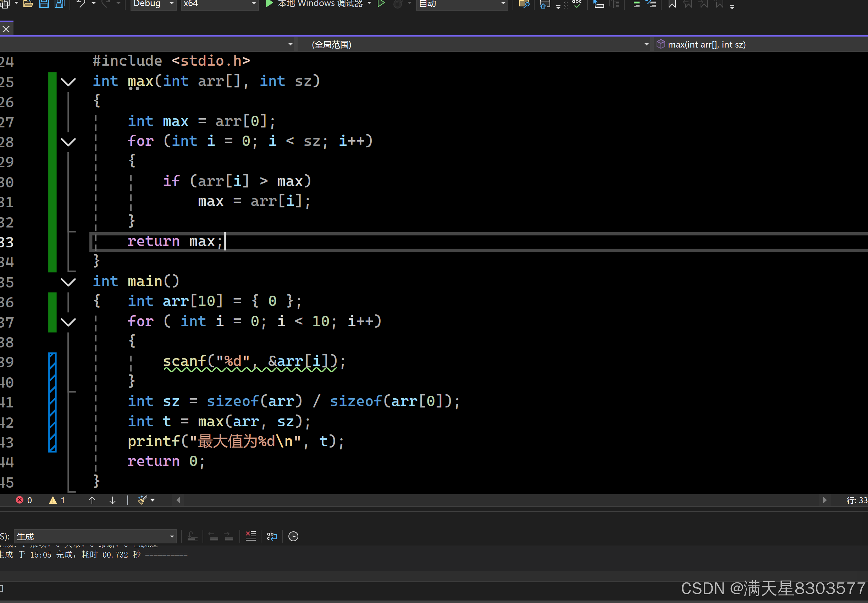The height and width of the screenshot is (603, 868).
Task: Click the Open File folder icon
Action: (x=28, y=4)
